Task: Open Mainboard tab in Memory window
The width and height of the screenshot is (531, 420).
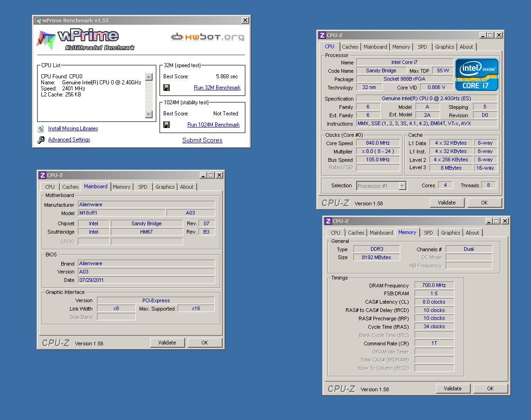Action: (381, 233)
